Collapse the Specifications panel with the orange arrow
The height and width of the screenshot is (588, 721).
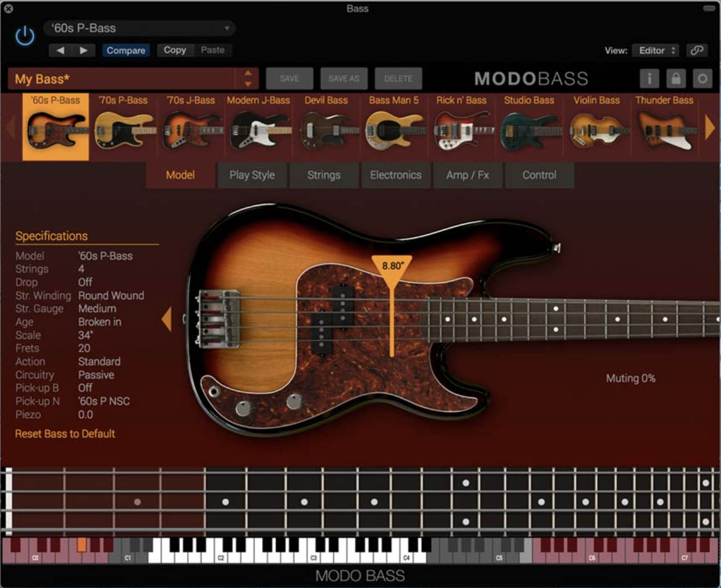pyautogui.click(x=166, y=319)
